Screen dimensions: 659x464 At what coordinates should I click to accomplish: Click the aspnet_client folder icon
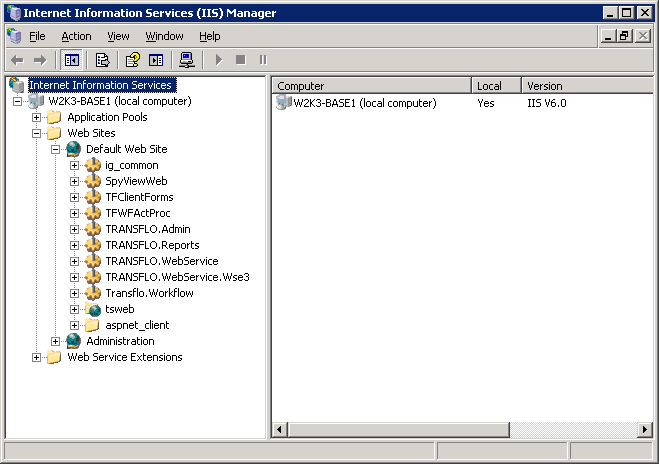(92, 325)
